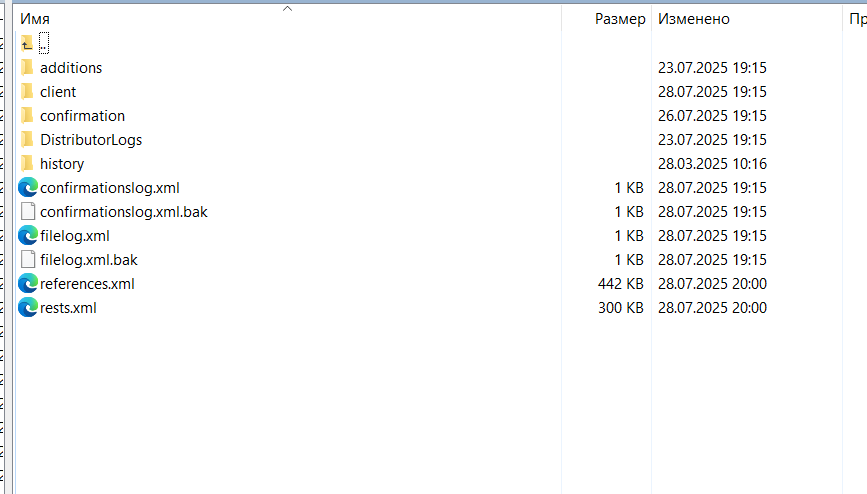Screen dimensions: 867x494
Task: Click the additions folder icon
Action: point(27,67)
